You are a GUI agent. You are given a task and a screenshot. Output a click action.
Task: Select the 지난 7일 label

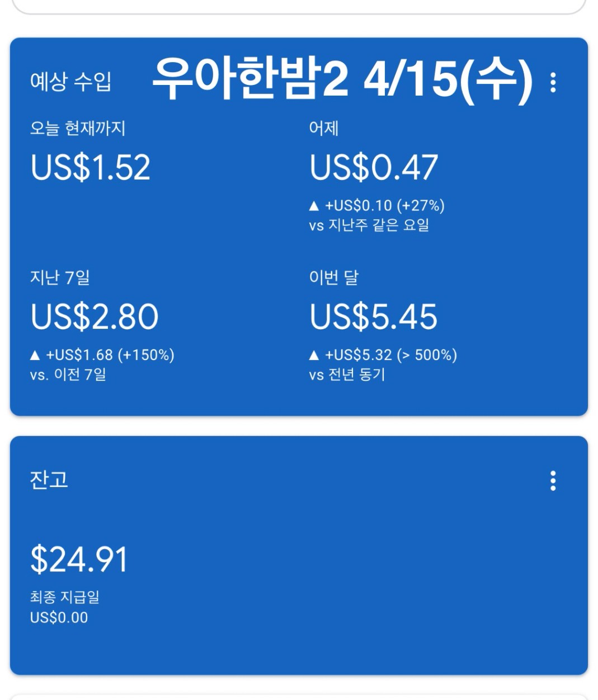(60, 277)
